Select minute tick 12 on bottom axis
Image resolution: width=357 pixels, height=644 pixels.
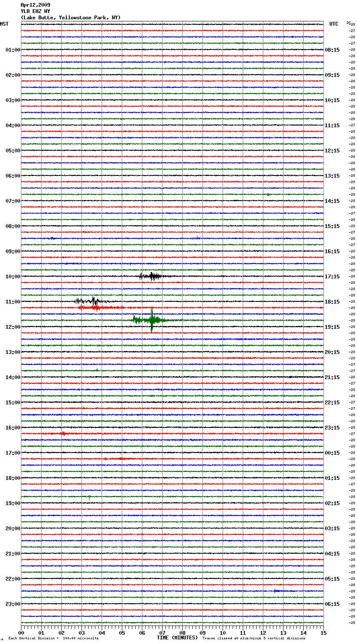click(263, 633)
